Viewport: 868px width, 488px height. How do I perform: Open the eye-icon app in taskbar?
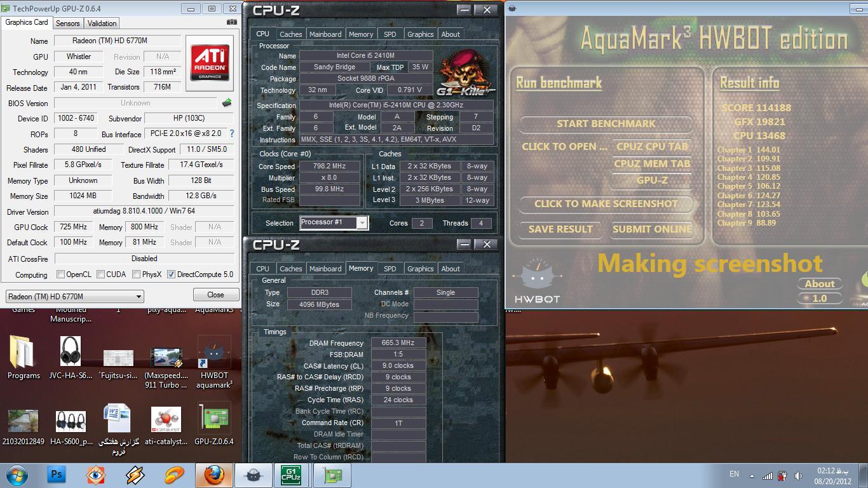coord(95,474)
